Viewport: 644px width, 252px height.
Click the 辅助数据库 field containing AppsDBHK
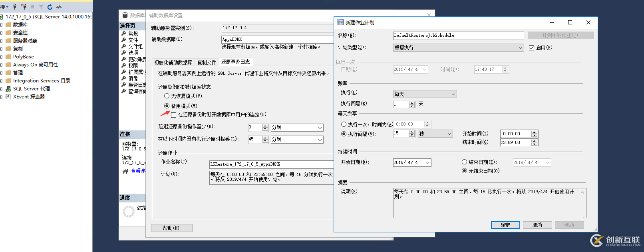point(278,39)
